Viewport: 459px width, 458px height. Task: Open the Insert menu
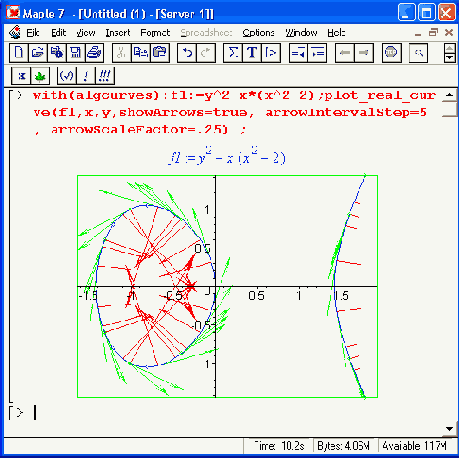point(118,33)
